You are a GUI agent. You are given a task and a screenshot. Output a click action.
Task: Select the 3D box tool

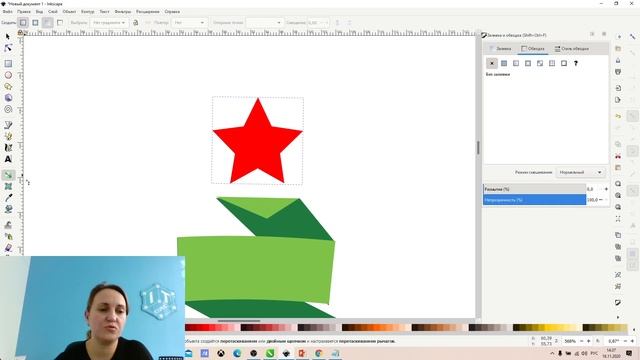click(x=8, y=98)
